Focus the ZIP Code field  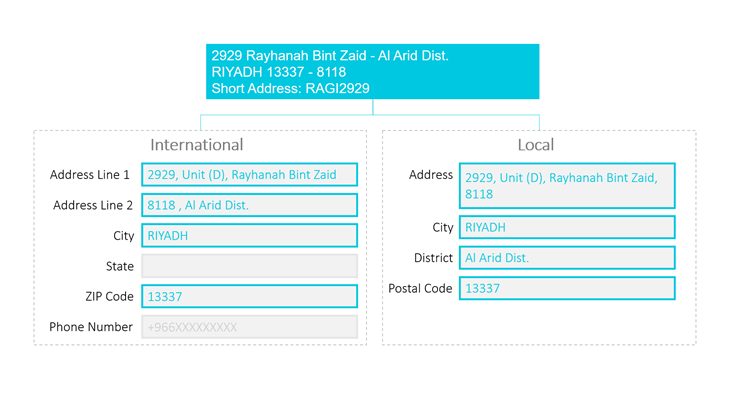[x=249, y=297]
